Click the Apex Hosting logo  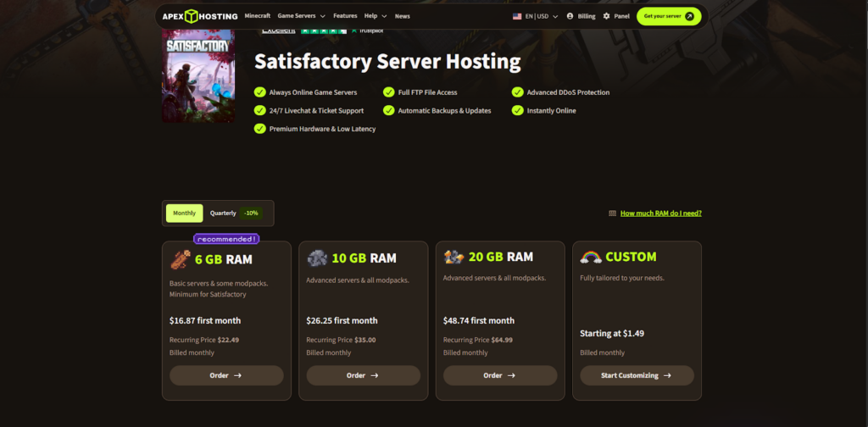(200, 16)
